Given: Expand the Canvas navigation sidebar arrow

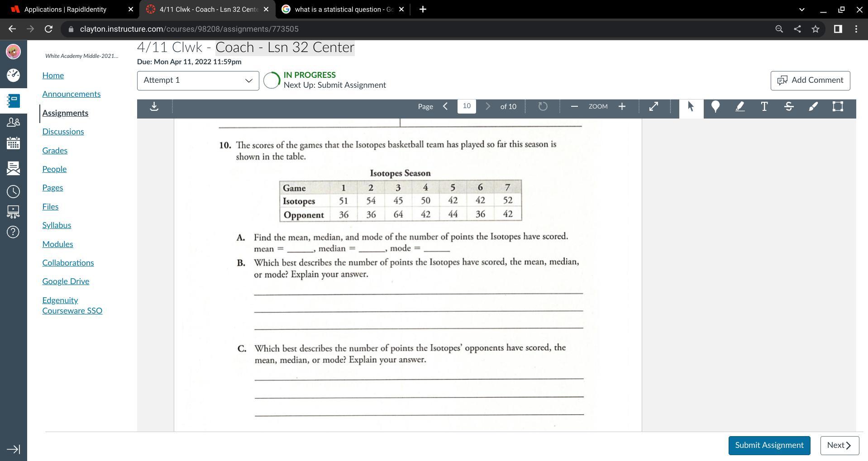Looking at the screenshot, I should coord(13,449).
